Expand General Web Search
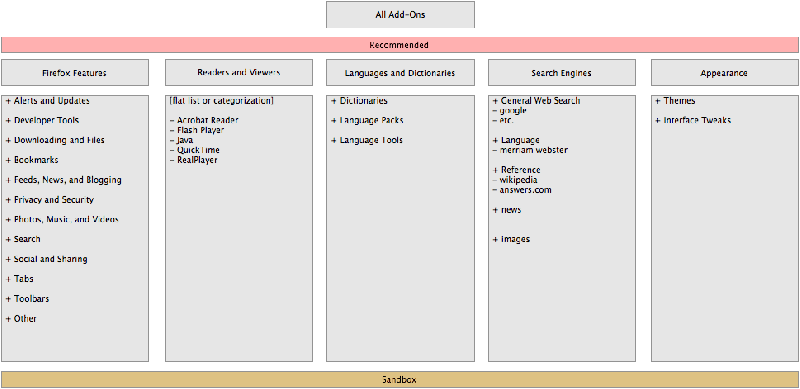Image resolution: width=800 pixels, height=389 pixels. point(537,101)
